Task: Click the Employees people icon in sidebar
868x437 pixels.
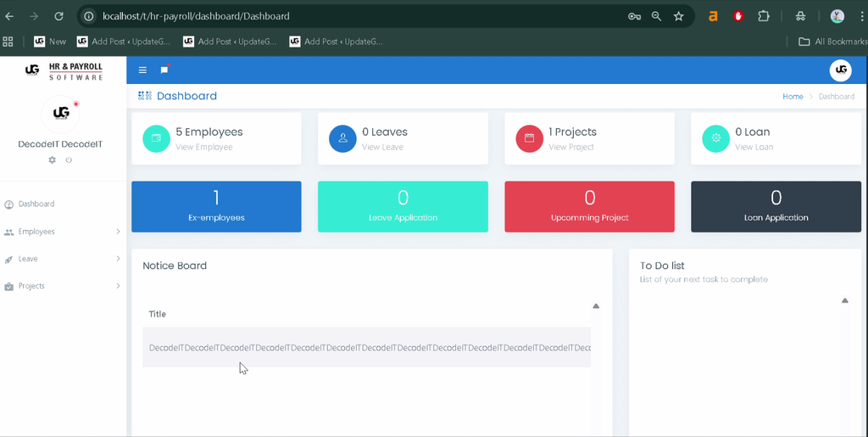Action: tap(8, 232)
